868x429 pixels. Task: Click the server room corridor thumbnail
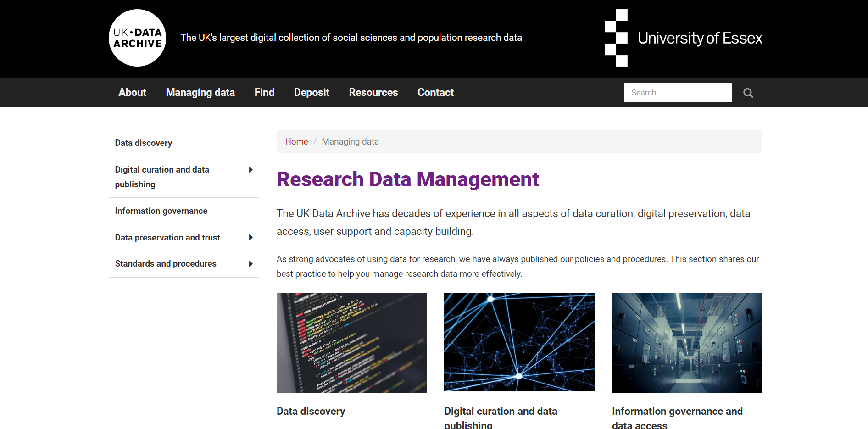(x=687, y=342)
